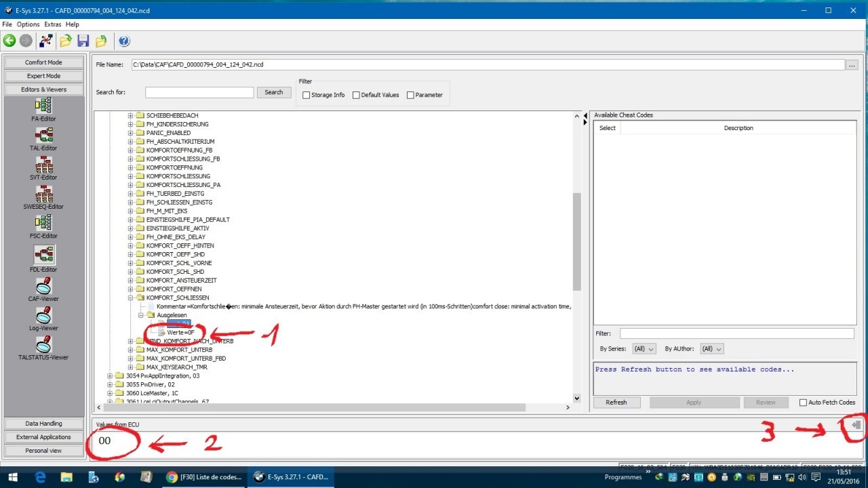The height and width of the screenshot is (488, 868).
Task: Collapse the Ausgelesen tree node
Action: (141, 315)
